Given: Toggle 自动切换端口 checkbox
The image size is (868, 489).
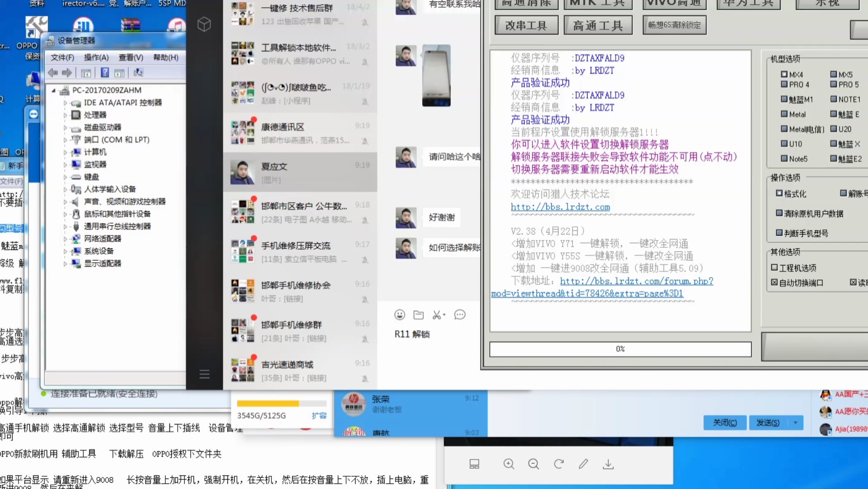Looking at the screenshot, I should (774, 283).
